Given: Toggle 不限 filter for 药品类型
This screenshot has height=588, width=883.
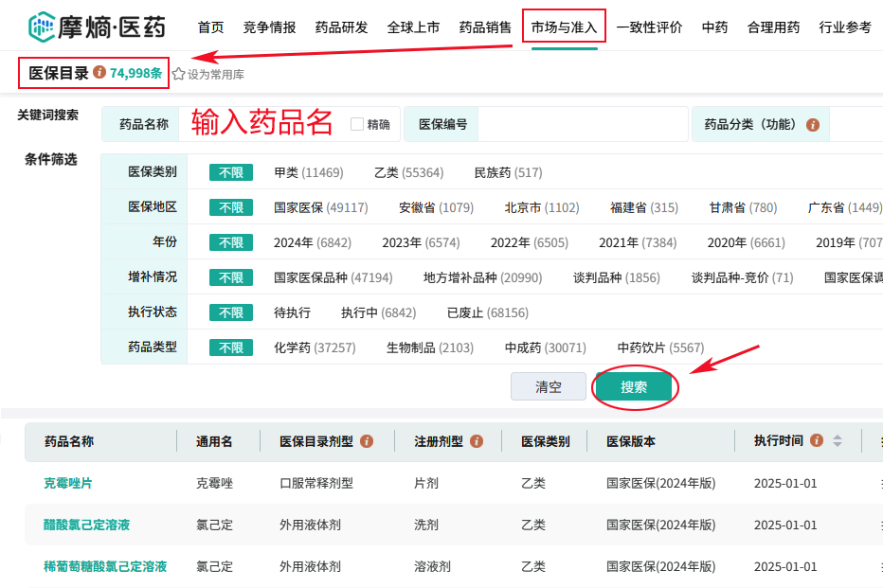Looking at the screenshot, I should 229,347.
